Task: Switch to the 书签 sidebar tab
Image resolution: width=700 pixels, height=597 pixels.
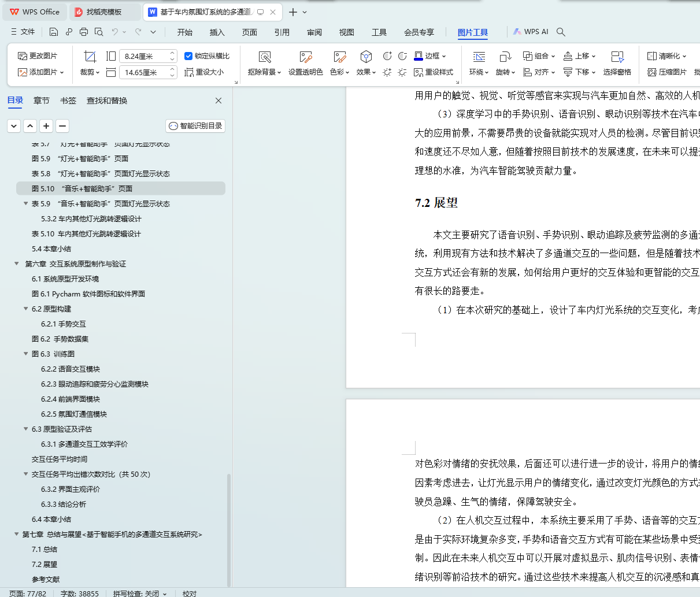Action: [68, 101]
